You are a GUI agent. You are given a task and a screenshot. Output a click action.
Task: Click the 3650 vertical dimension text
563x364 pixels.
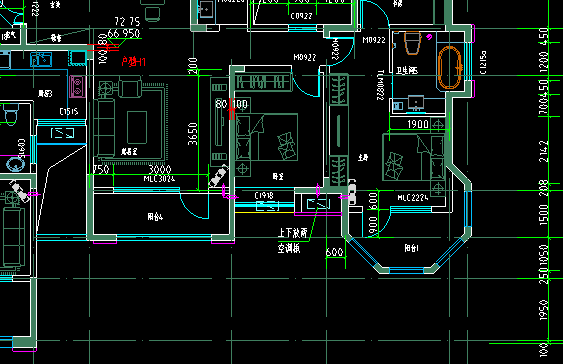click(x=192, y=134)
